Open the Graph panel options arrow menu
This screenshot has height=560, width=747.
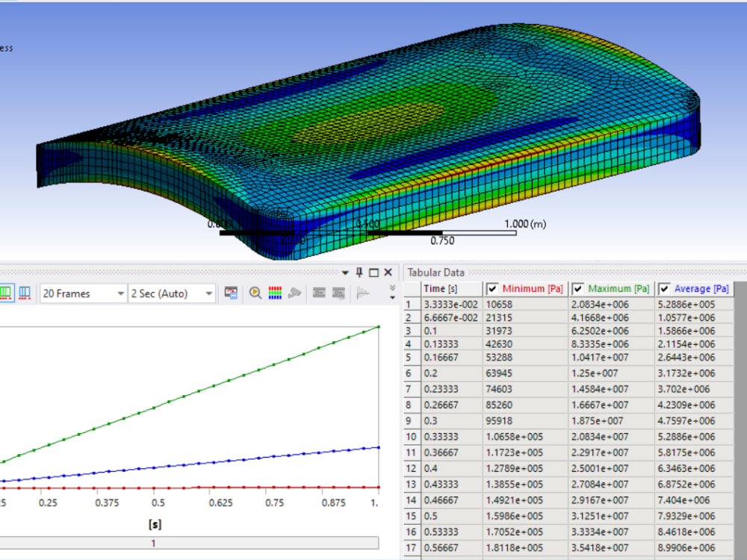344,272
